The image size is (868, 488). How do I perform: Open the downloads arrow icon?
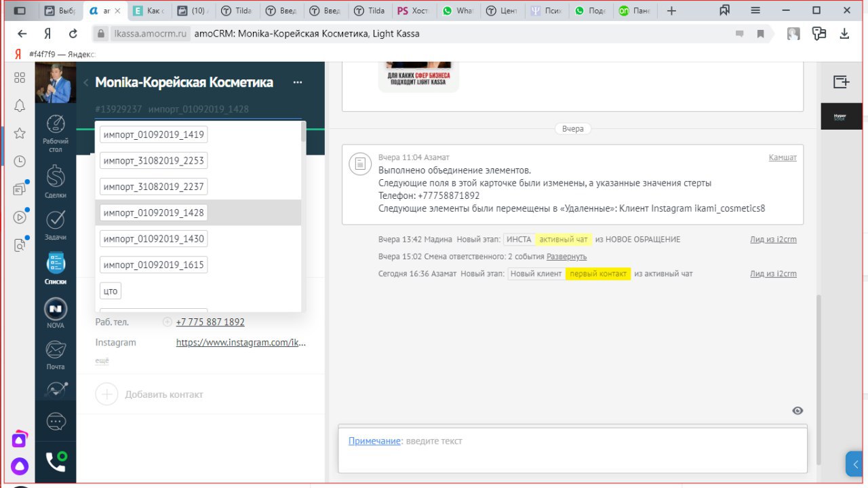845,33
